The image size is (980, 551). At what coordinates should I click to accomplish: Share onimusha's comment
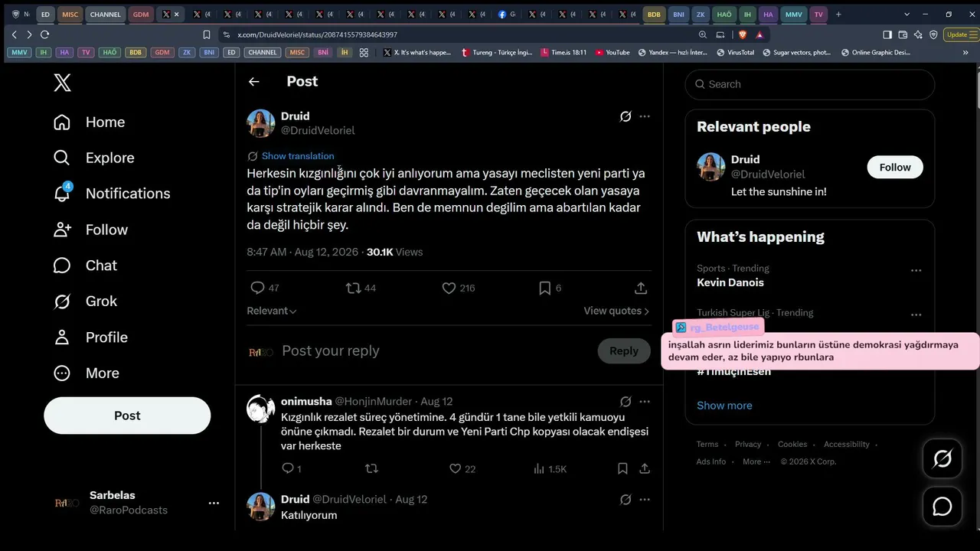pos(645,468)
